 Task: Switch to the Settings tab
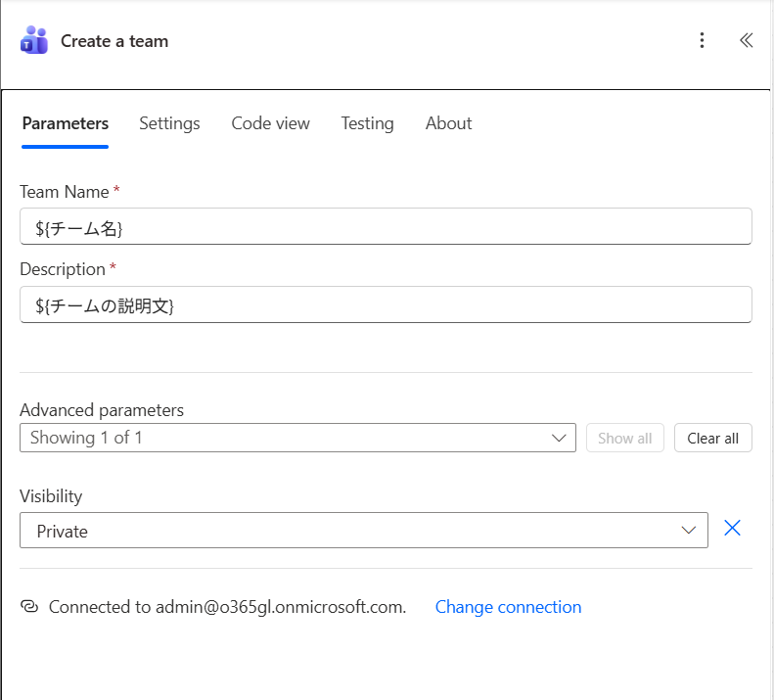pos(169,123)
